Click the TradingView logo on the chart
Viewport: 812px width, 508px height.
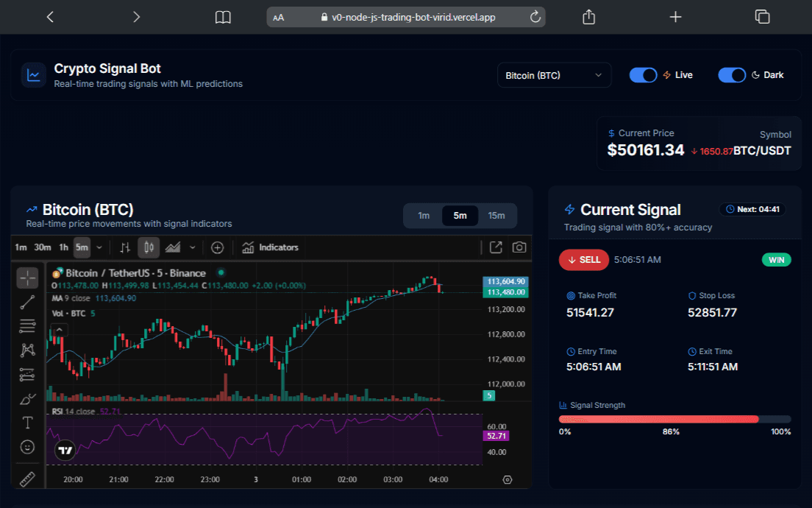click(x=65, y=450)
